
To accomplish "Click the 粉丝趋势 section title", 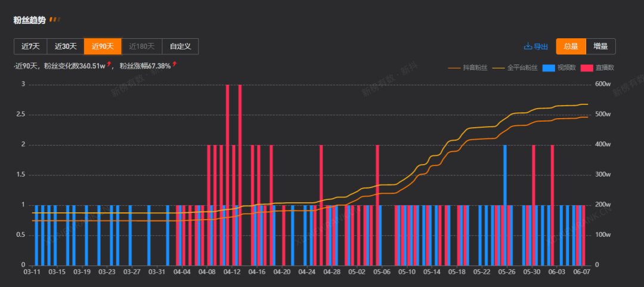I will coord(29,20).
